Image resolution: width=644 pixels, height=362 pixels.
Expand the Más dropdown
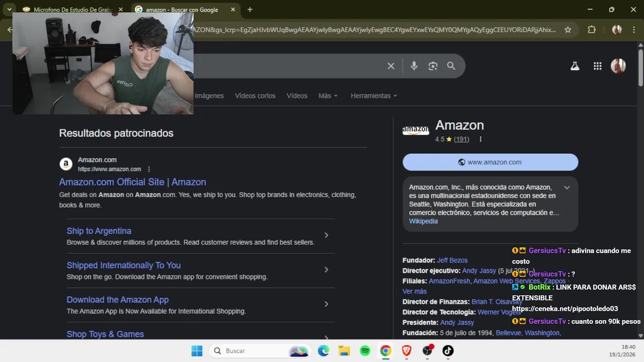coord(328,96)
